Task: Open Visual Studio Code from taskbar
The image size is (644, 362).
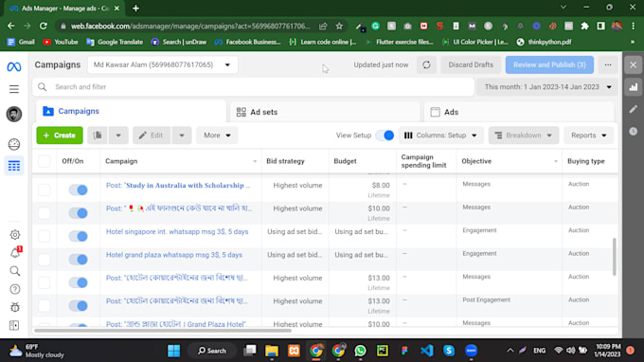Action: point(427,351)
